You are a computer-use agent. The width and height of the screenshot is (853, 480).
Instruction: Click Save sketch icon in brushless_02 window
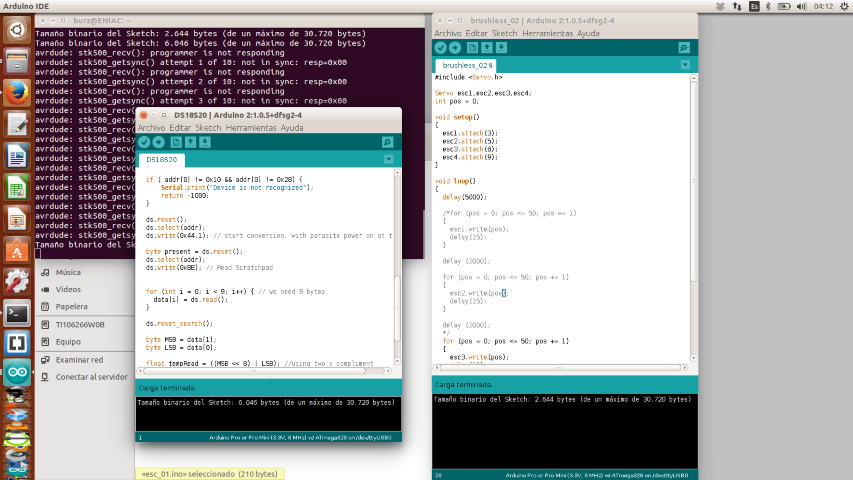click(501, 48)
